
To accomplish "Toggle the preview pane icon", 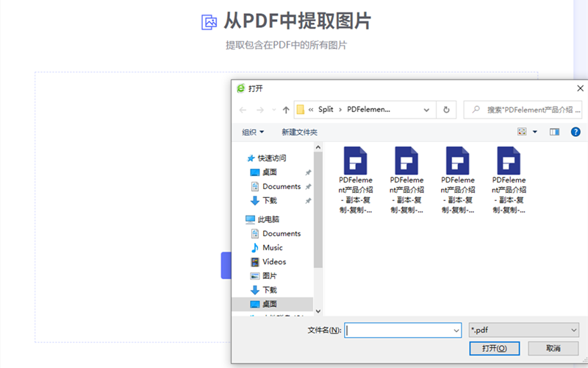I will point(554,132).
